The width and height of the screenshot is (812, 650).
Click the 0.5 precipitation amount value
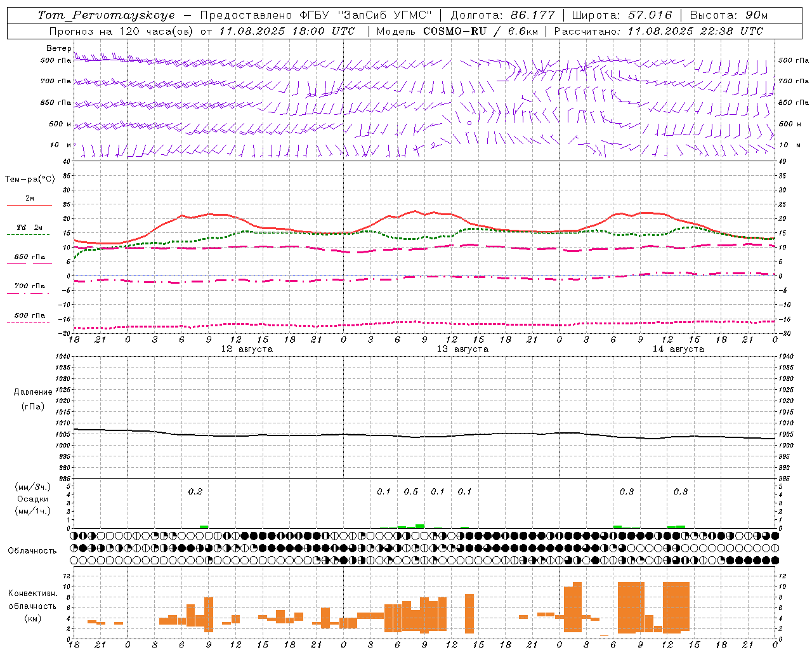pyautogui.click(x=411, y=492)
